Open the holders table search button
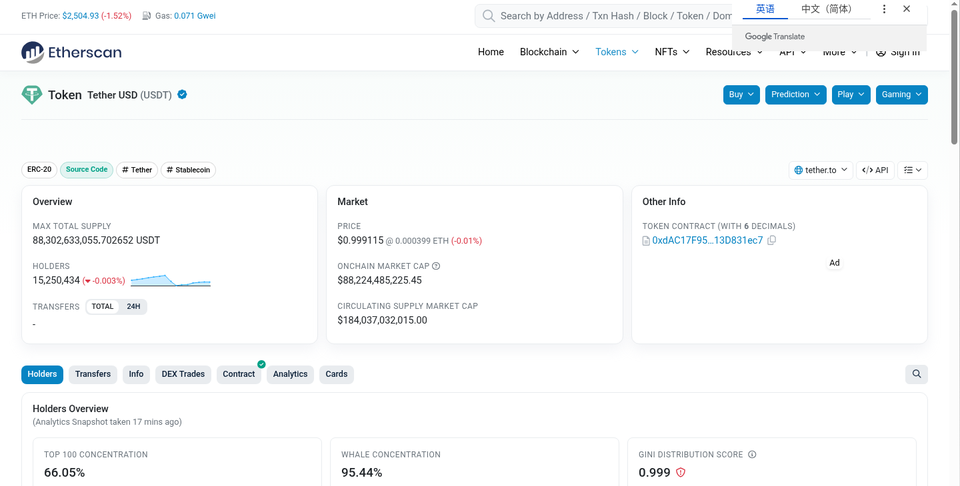The width and height of the screenshot is (960, 486). [917, 374]
